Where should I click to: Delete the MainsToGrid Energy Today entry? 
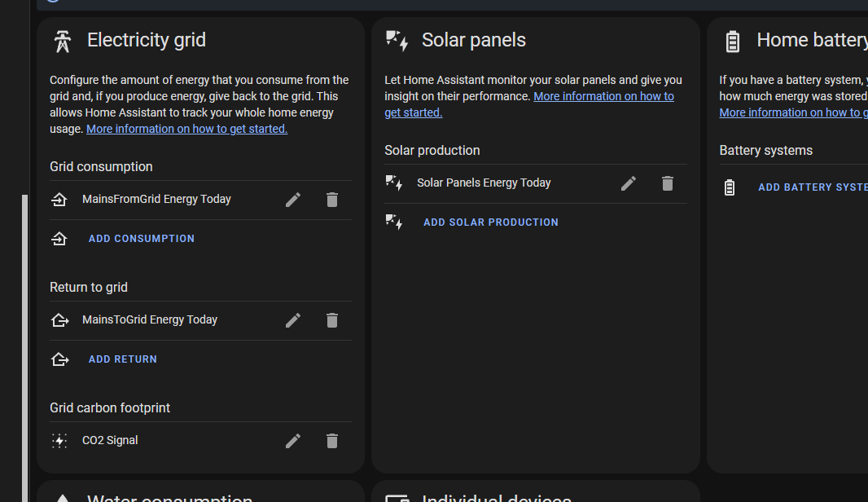(x=332, y=320)
